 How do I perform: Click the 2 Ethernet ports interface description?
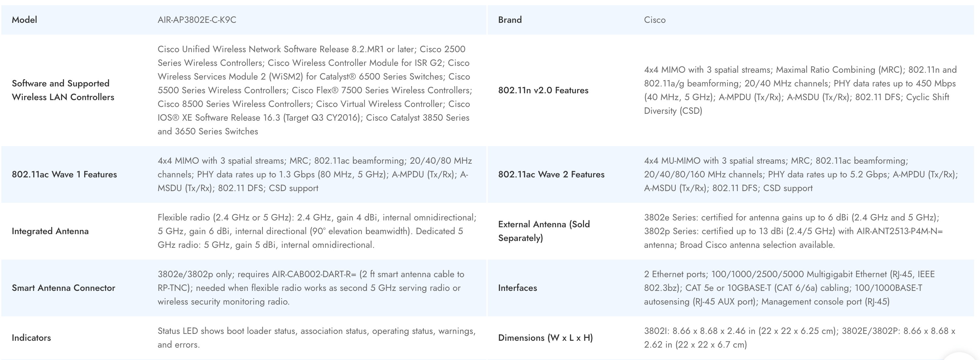[x=789, y=288]
